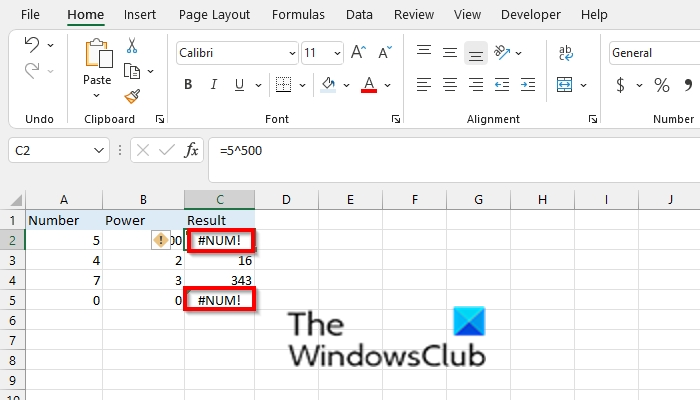The width and height of the screenshot is (700, 400).
Task: Select the Format Painter brush
Action: pyautogui.click(x=132, y=96)
